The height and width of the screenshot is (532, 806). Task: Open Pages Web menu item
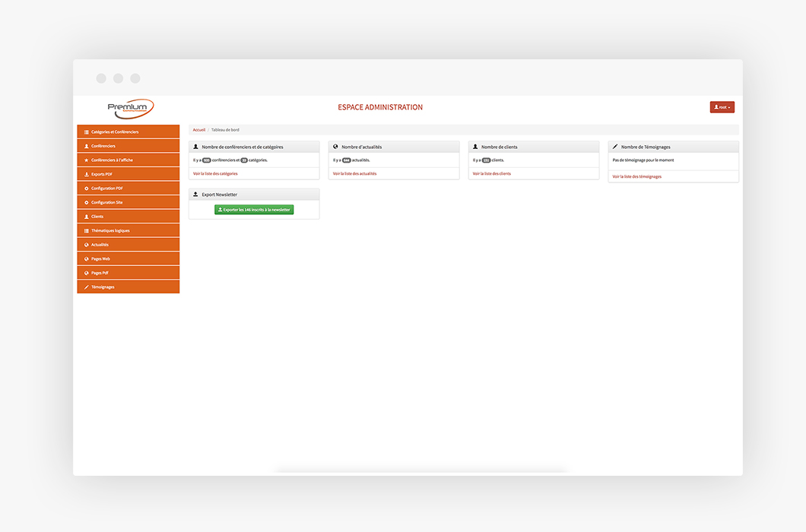(x=129, y=259)
